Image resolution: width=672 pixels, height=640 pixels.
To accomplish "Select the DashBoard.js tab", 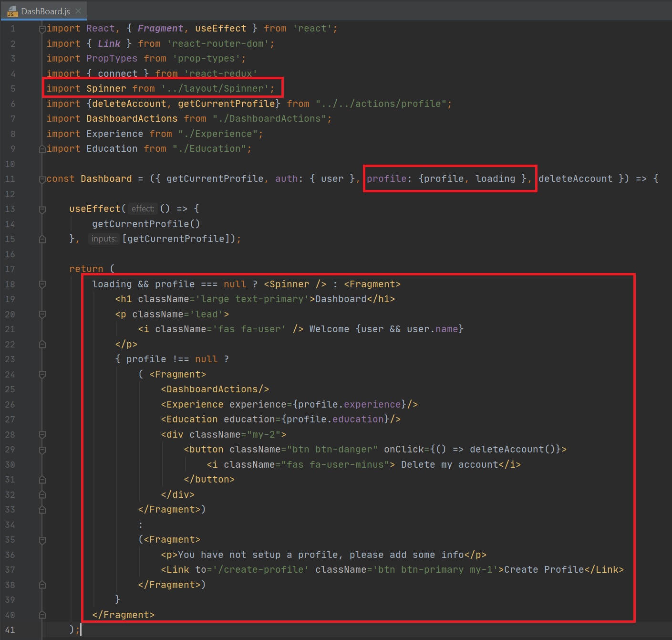I will (45, 11).
